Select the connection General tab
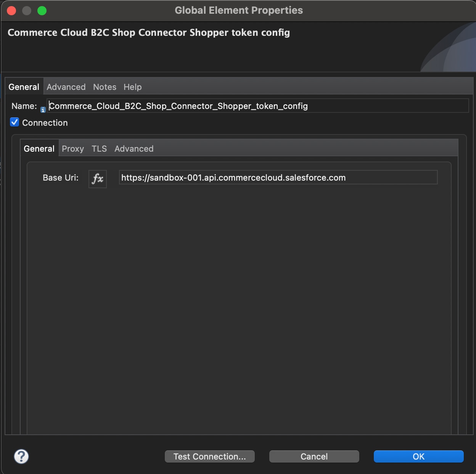Viewport: 476px width, 474px height. 39,149
